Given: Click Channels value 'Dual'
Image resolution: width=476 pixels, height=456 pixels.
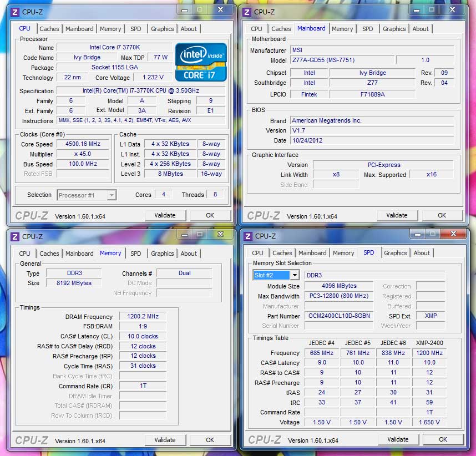Looking at the screenshot, I should [184, 273].
